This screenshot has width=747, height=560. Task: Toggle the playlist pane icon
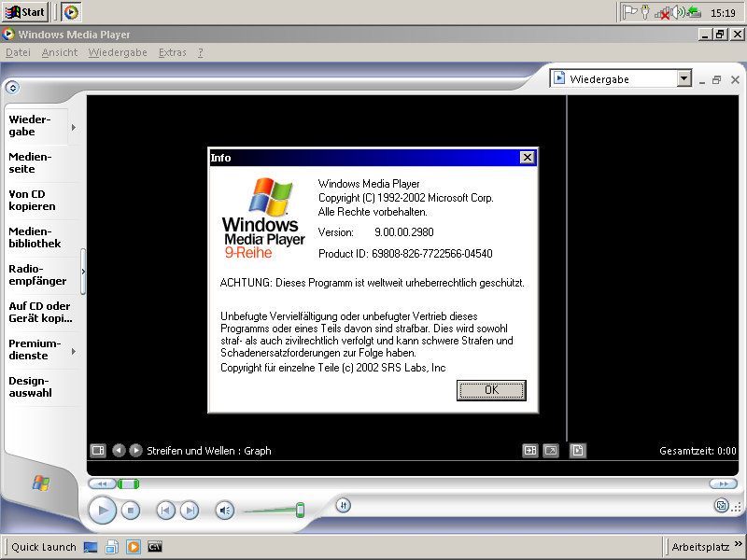578,451
